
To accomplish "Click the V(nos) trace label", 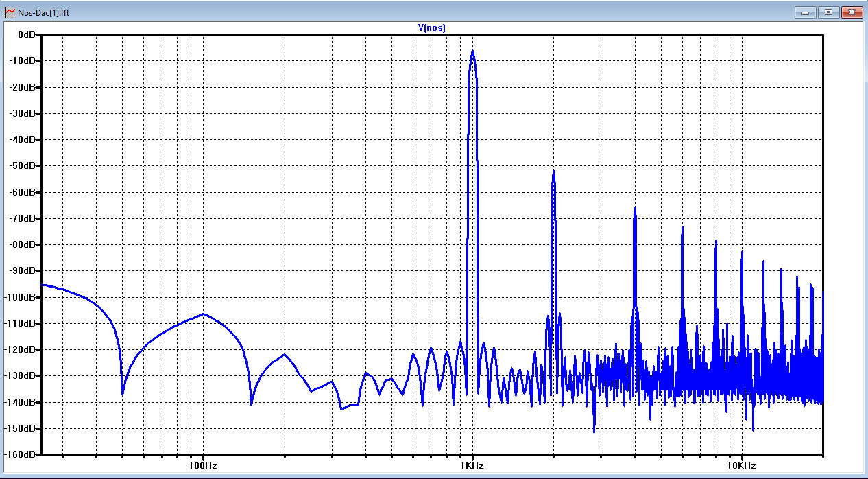I will (432, 28).
